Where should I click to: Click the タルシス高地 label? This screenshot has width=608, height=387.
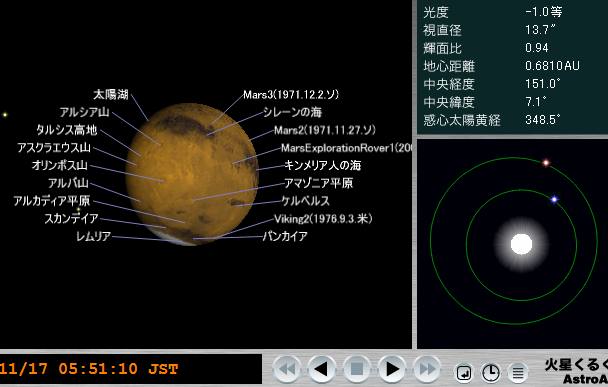(66, 130)
